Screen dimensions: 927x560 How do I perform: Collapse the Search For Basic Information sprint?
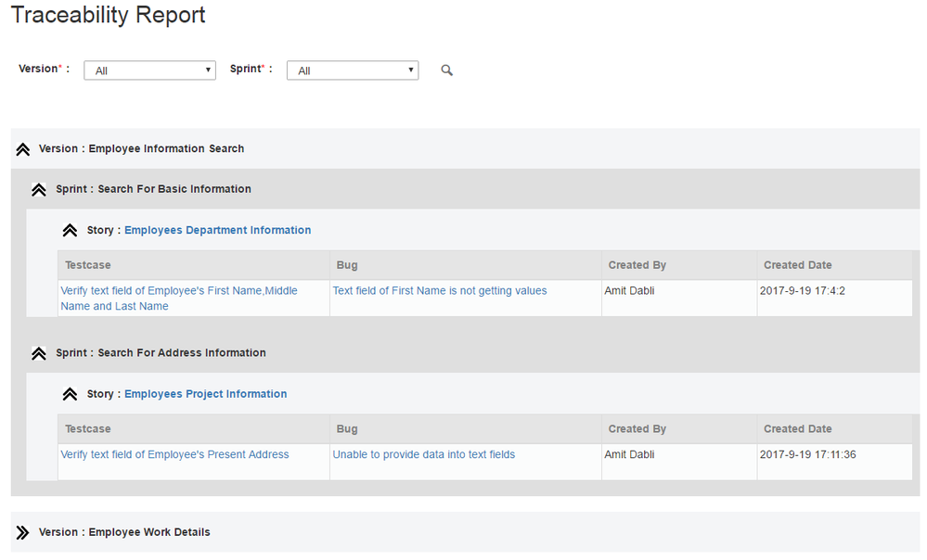(38, 188)
